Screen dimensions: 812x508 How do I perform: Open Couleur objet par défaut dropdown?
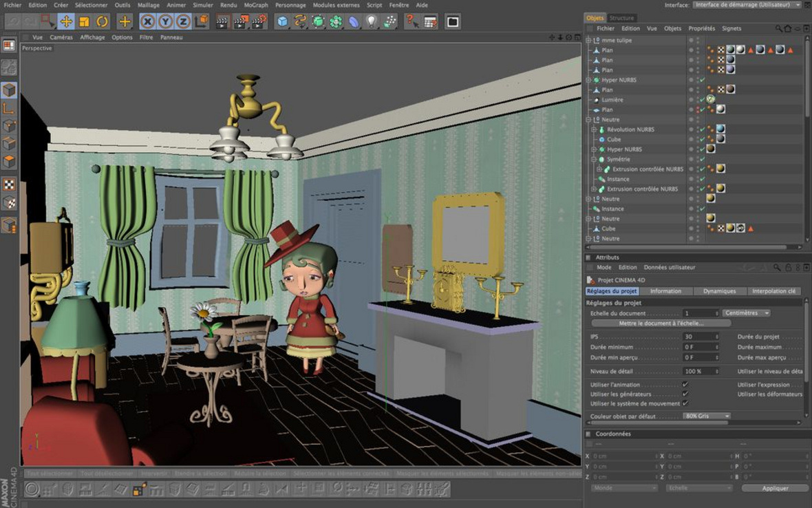click(x=707, y=416)
